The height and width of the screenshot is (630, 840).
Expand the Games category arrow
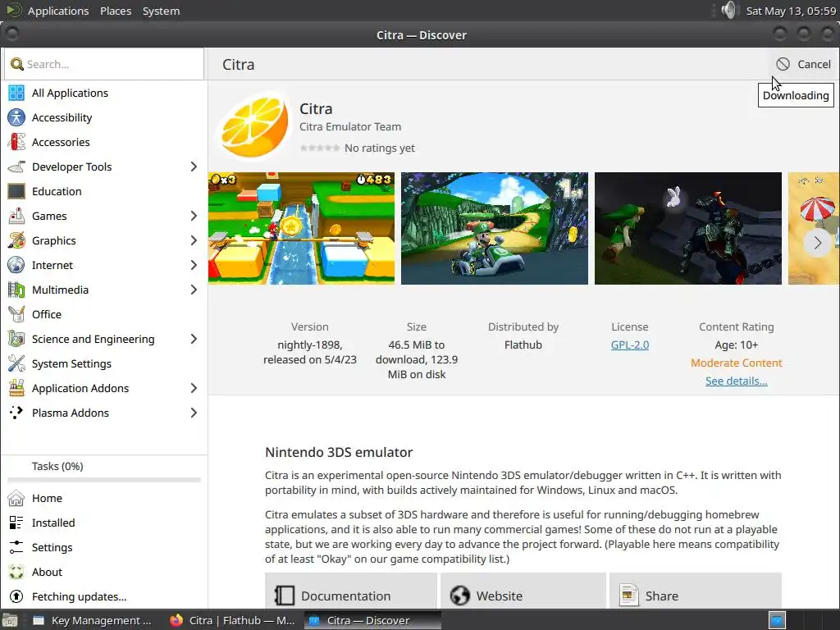[194, 216]
